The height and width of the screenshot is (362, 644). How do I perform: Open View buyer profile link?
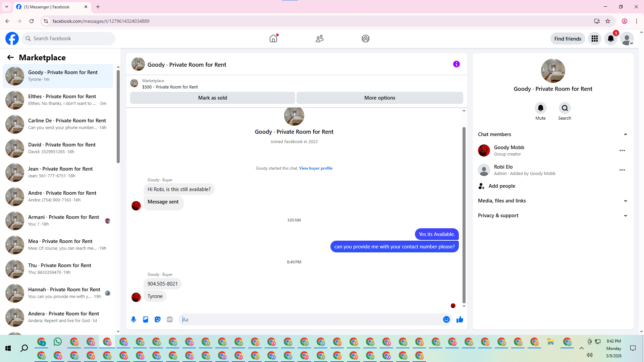tap(316, 168)
